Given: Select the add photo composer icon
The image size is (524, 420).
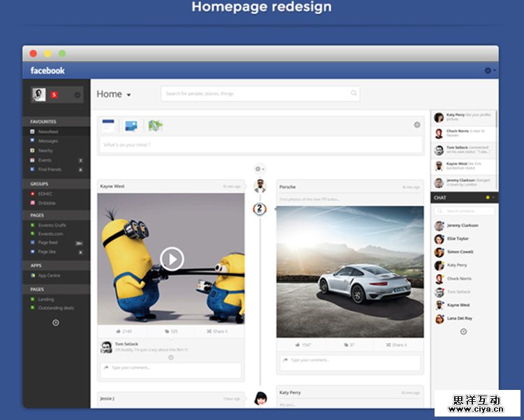Looking at the screenshot, I should click(131, 126).
